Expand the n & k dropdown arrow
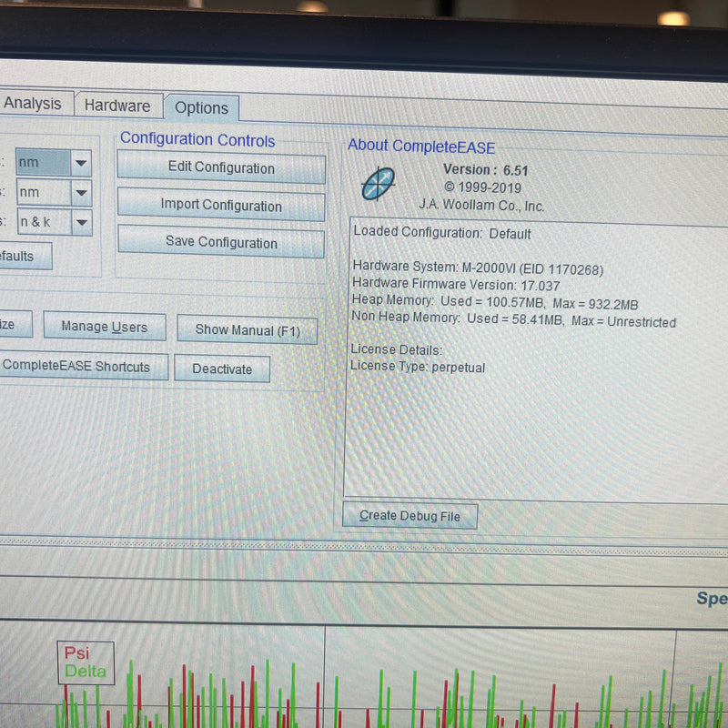The height and width of the screenshot is (728, 728). tap(82, 222)
